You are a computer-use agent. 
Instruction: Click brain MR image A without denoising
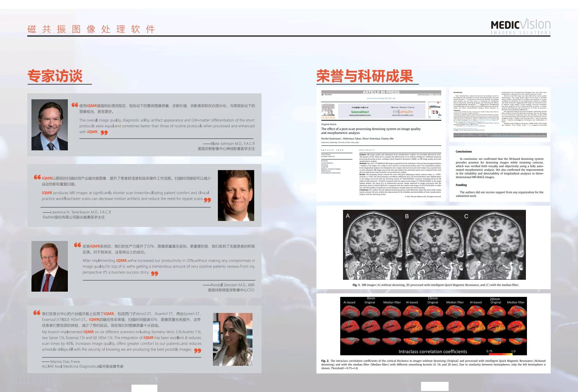[373, 244]
